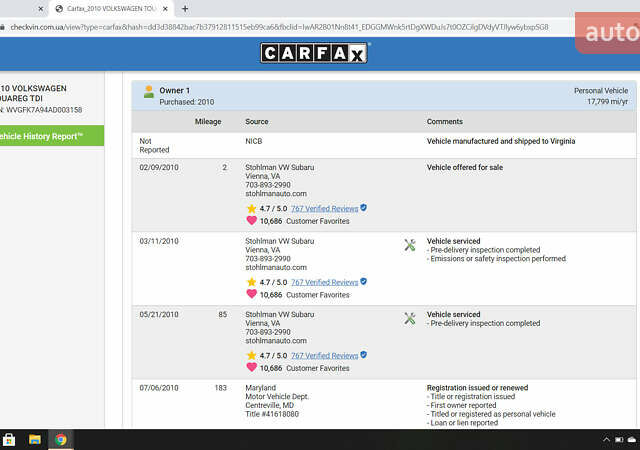Select the Carfax 2010 Volkswagen browser tab
Image resolution: width=640 pixels, height=450 pixels.
pyautogui.click(x=105, y=8)
